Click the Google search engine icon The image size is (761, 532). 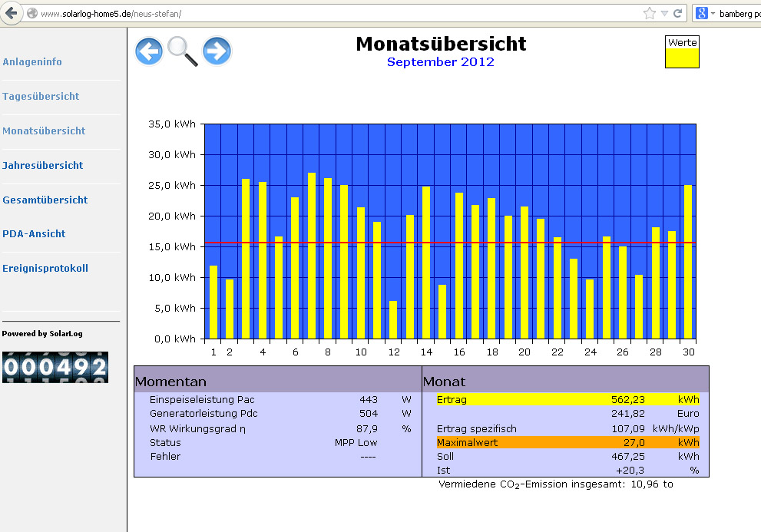(x=701, y=13)
